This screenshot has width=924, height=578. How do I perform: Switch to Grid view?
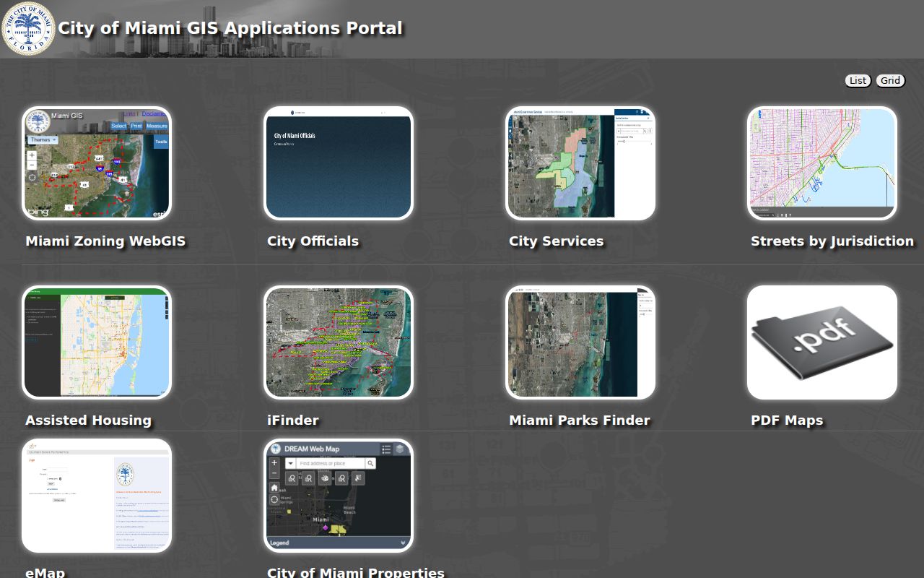pos(890,80)
